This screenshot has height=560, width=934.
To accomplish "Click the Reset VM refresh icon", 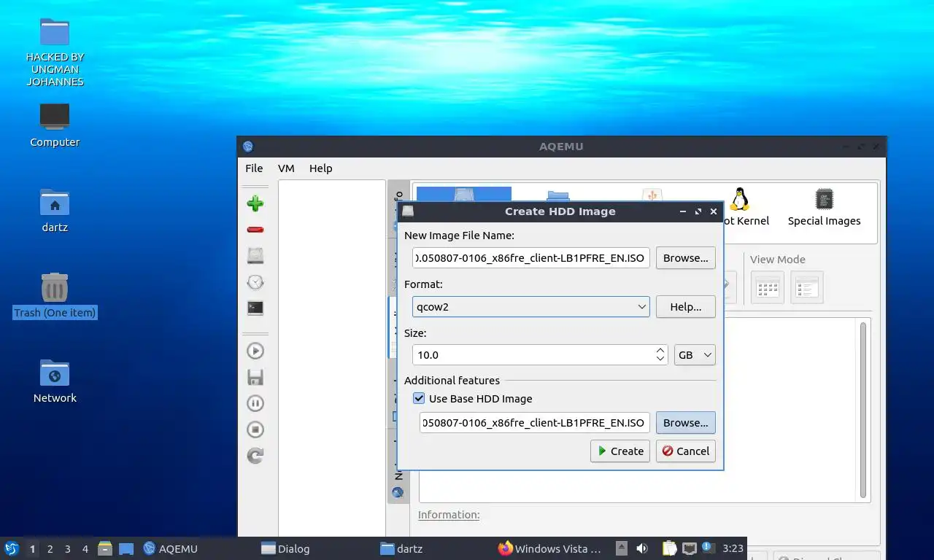I will coord(255,456).
